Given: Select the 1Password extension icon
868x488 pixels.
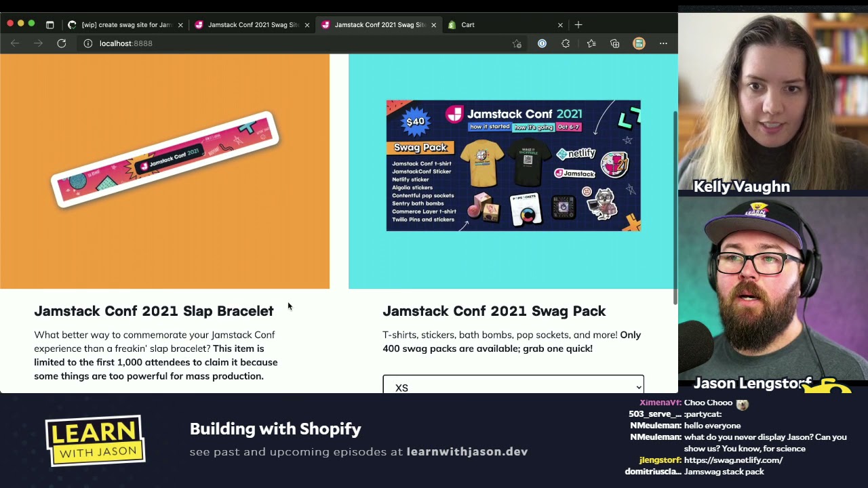Looking at the screenshot, I should [x=542, y=43].
